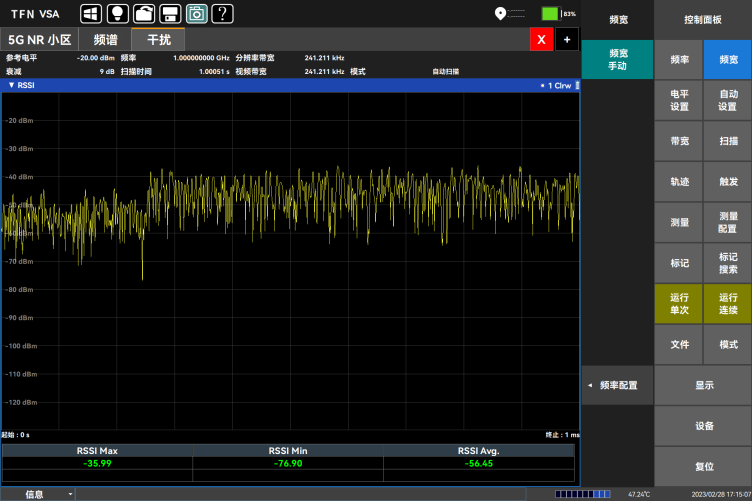Click the Windows logo icon in top toolbar

click(x=91, y=13)
